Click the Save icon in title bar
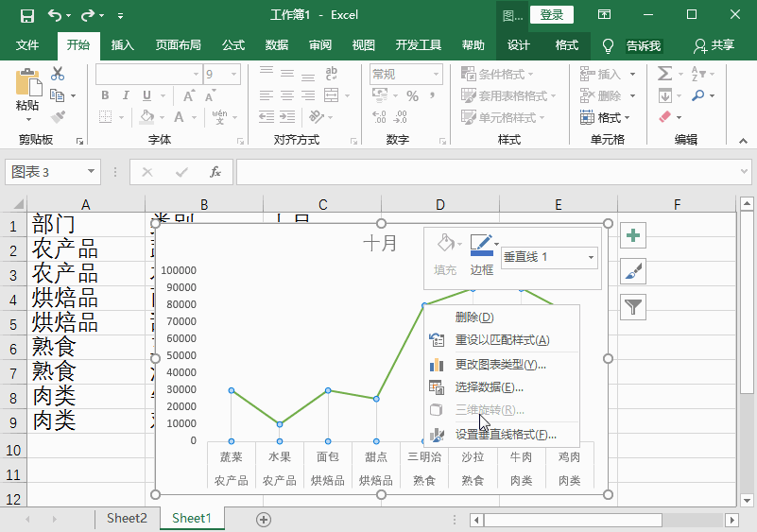Viewport: 757px width, 532px height. coord(27,16)
